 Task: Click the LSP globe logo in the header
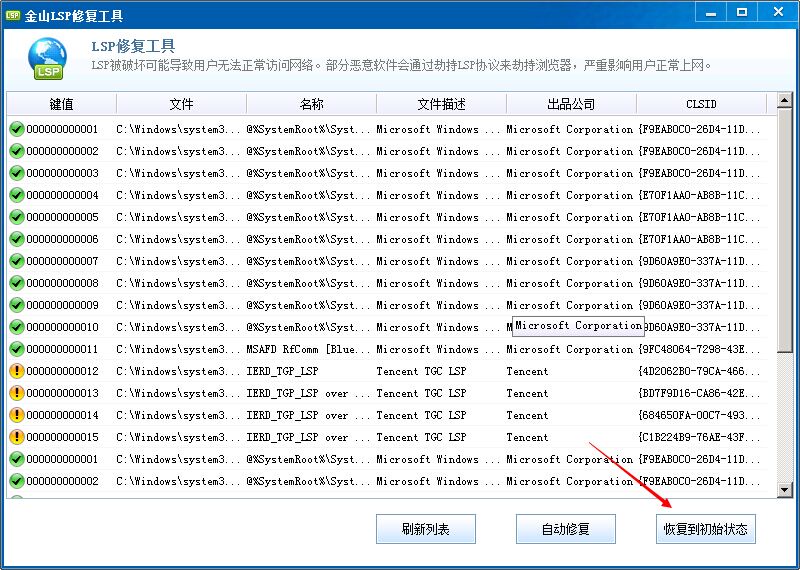click(47, 59)
